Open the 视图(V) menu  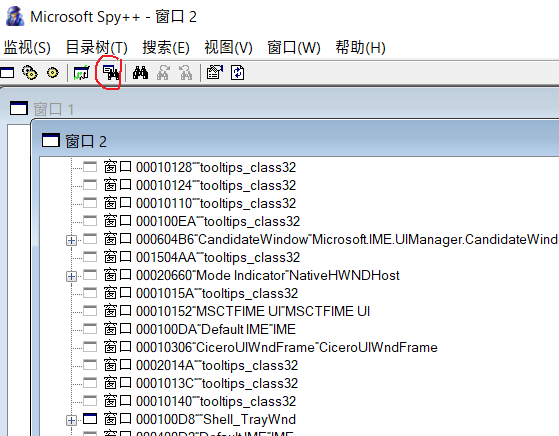(x=229, y=47)
